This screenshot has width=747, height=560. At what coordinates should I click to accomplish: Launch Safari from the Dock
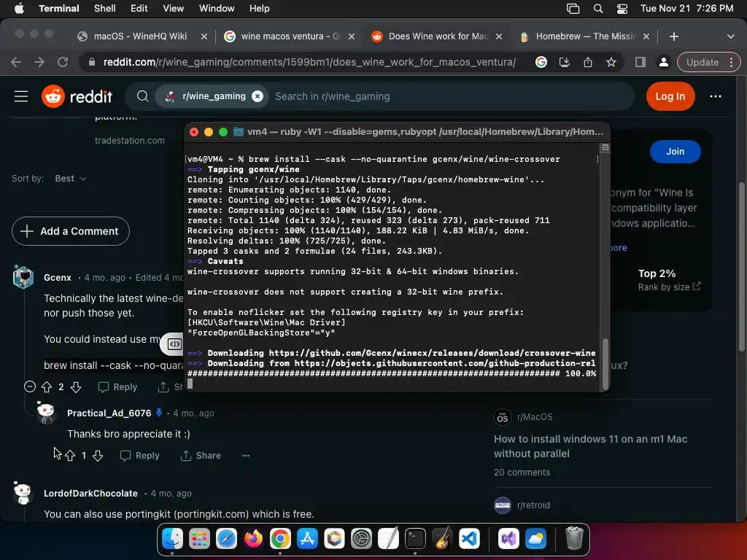226,539
